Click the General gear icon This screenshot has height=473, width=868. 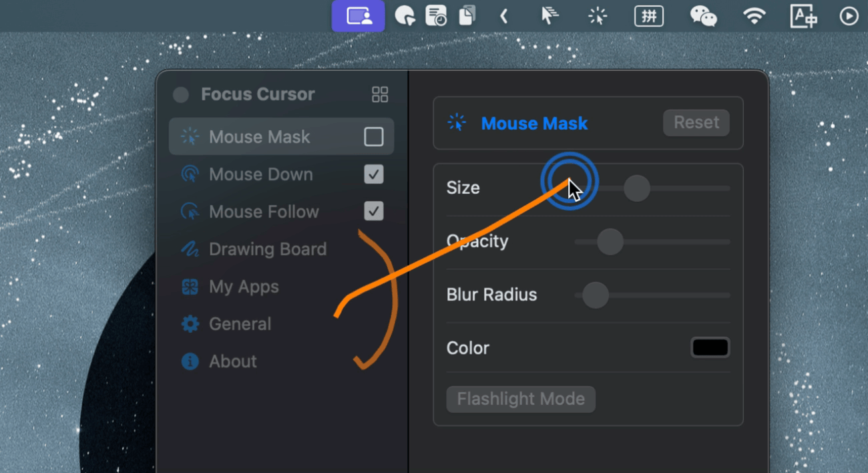point(190,324)
